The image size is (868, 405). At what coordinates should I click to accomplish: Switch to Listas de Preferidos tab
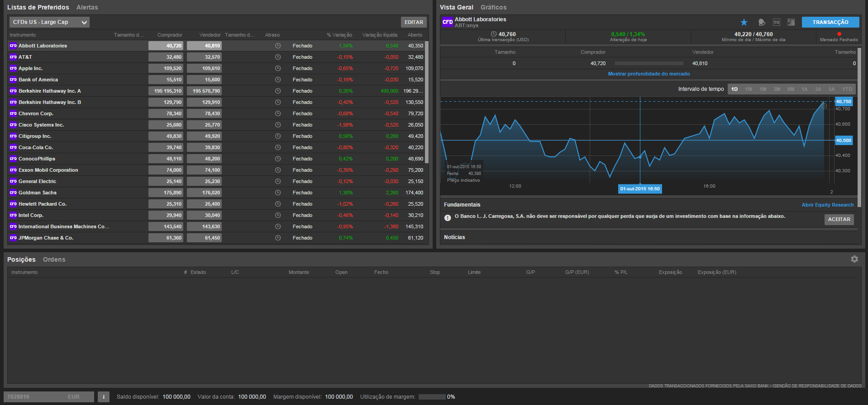pyautogui.click(x=38, y=7)
